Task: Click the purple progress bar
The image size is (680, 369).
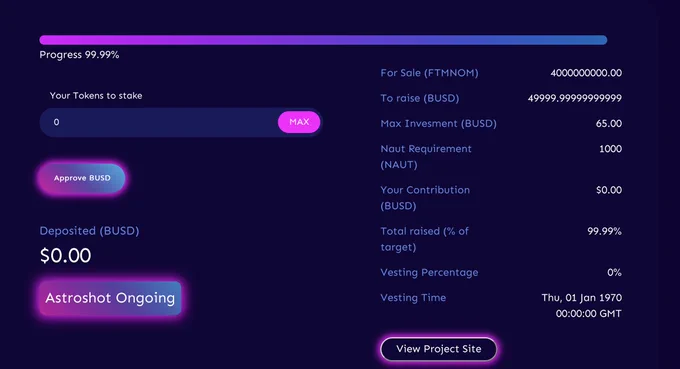Action: click(x=323, y=40)
